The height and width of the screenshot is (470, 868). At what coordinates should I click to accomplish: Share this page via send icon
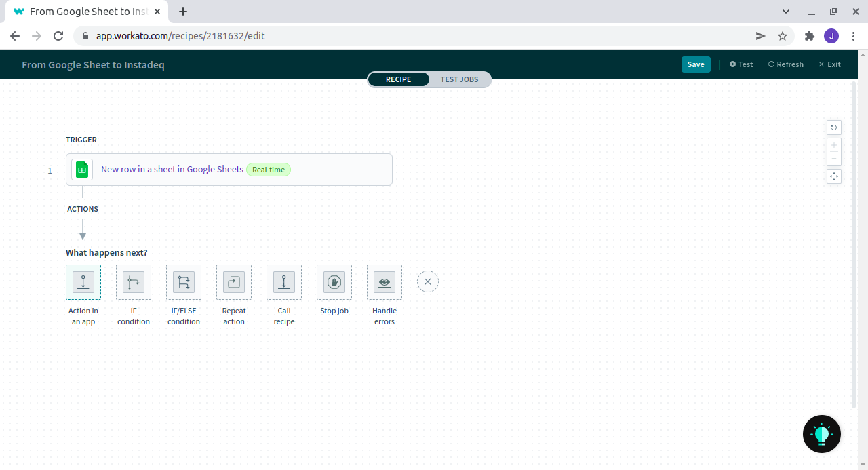coord(761,36)
